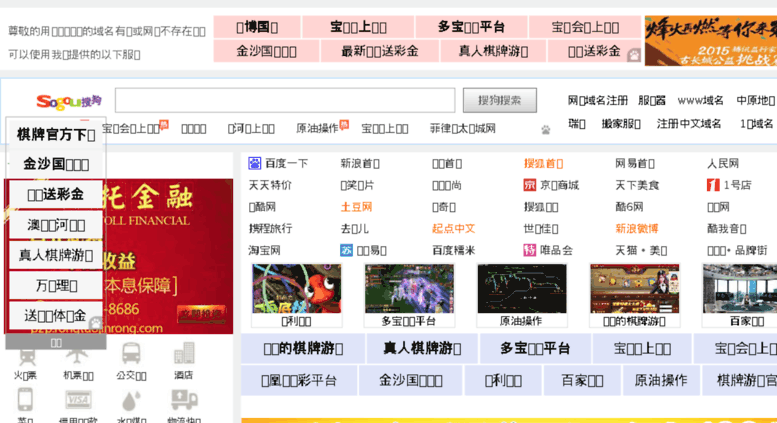Open the orange 新浪微博 link
777x423 pixels.
(x=636, y=229)
